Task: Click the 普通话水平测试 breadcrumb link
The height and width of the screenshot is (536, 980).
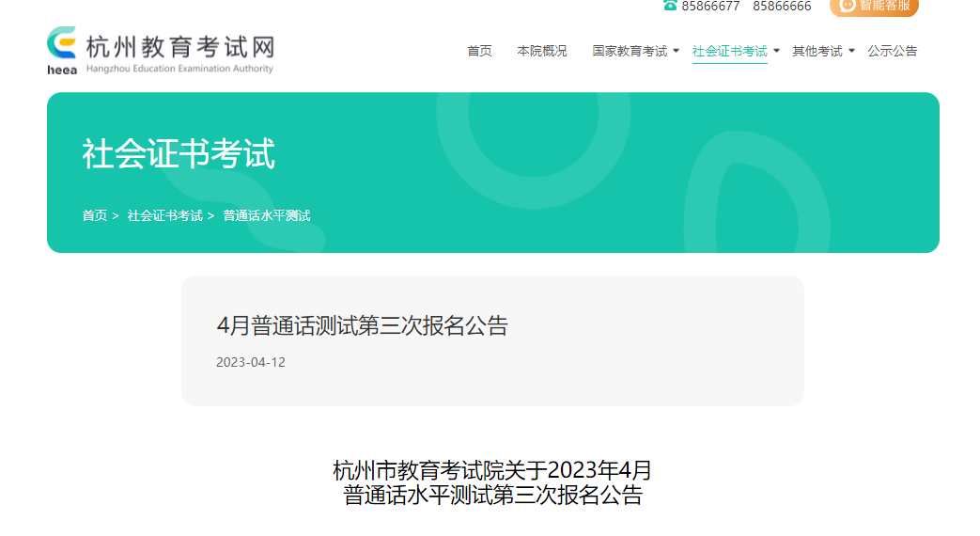Action: pos(267,215)
